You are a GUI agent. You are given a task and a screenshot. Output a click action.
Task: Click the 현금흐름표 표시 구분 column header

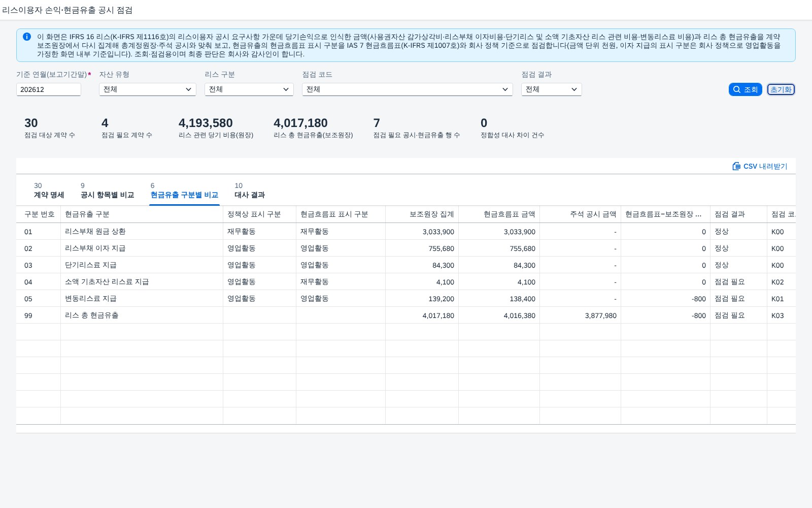(x=341, y=214)
